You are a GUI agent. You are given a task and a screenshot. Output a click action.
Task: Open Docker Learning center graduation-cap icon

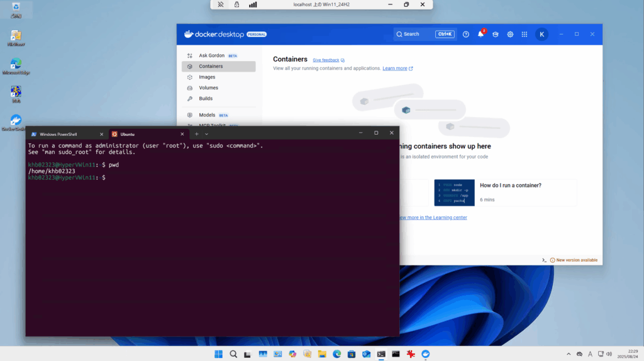point(496,35)
